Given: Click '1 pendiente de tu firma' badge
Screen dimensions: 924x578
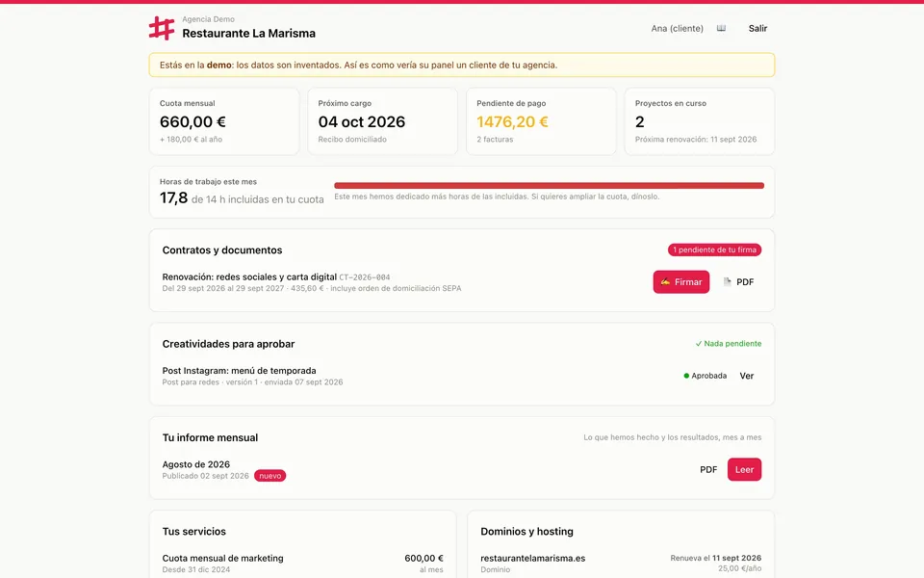Looking at the screenshot, I should [714, 250].
